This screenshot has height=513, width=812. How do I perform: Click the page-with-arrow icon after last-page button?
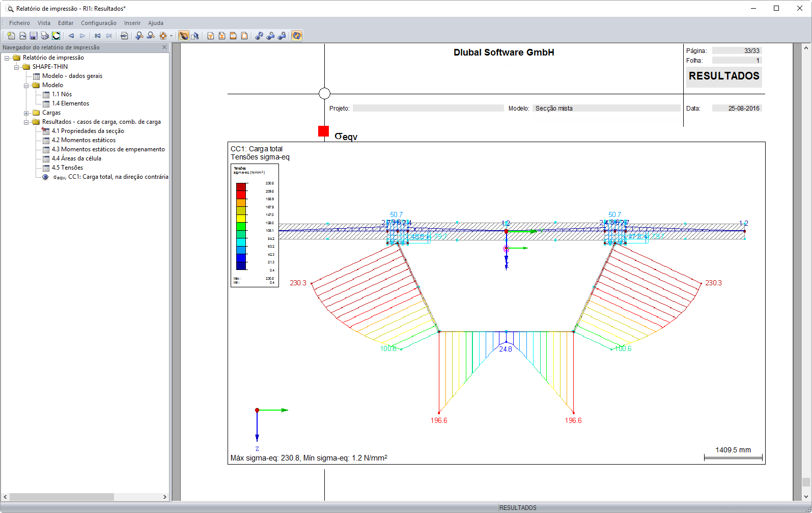[124, 36]
